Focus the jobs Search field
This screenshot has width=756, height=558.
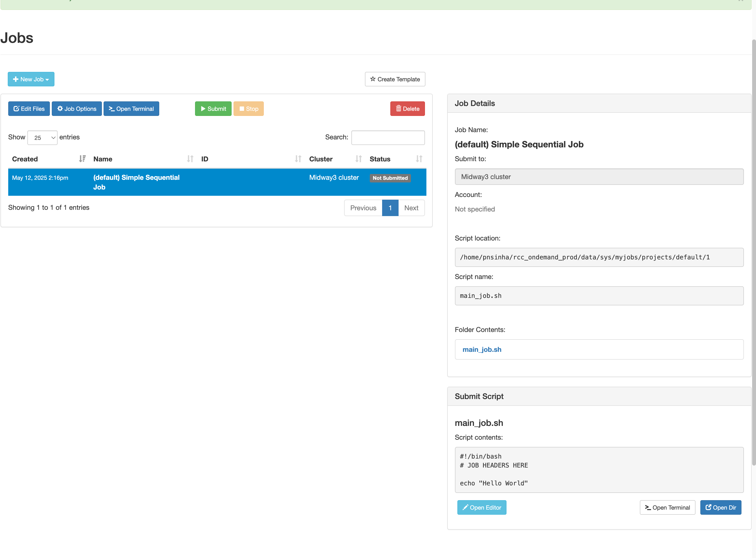[x=388, y=137]
